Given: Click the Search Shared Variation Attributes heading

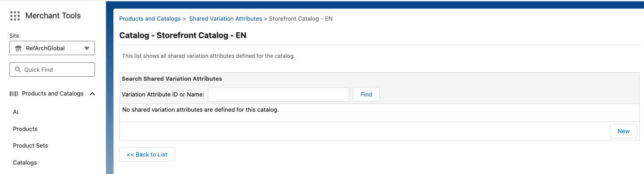Looking at the screenshot, I should point(172,78).
